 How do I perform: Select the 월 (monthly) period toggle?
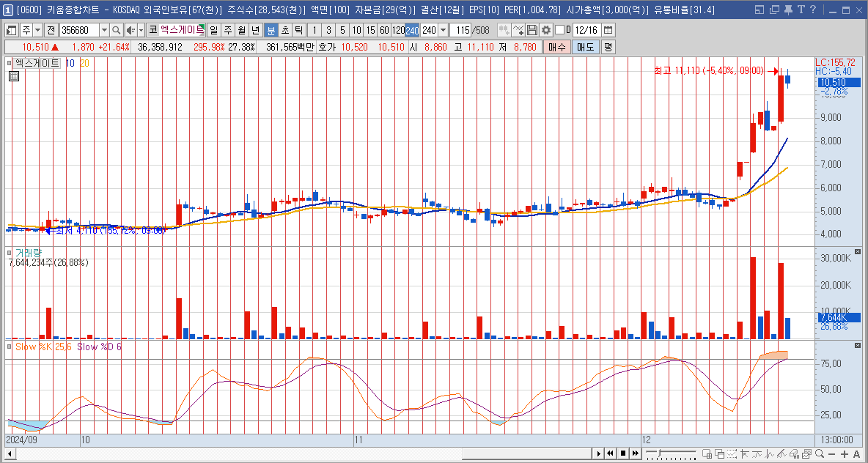point(241,30)
